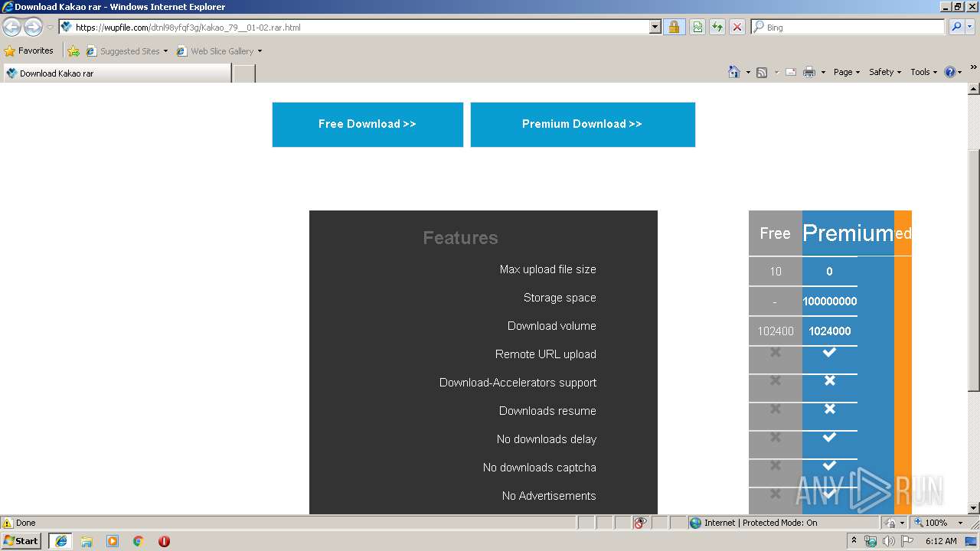
Task: Click the RSS Feeds icon
Action: (x=762, y=72)
